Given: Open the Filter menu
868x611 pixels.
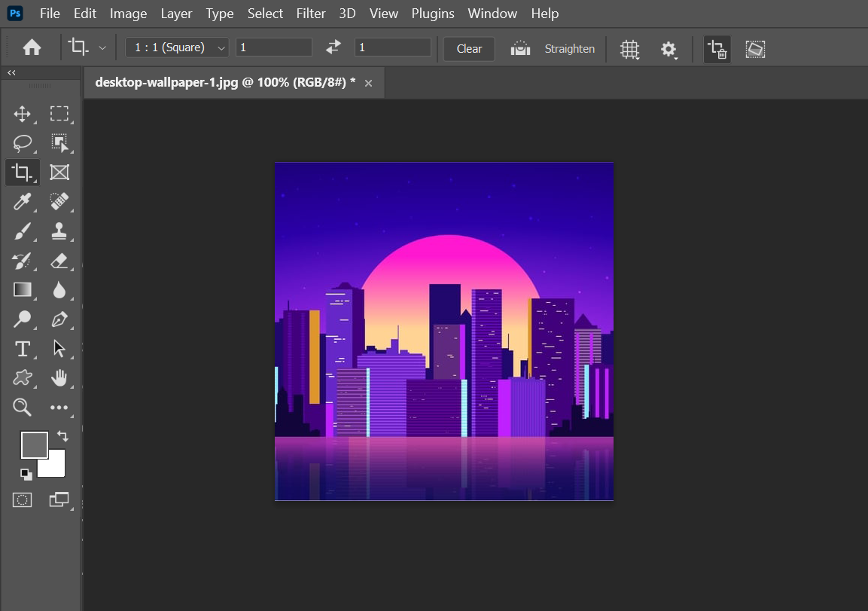Looking at the screenshot, I should pyautogui.click(x=311, y=14).
